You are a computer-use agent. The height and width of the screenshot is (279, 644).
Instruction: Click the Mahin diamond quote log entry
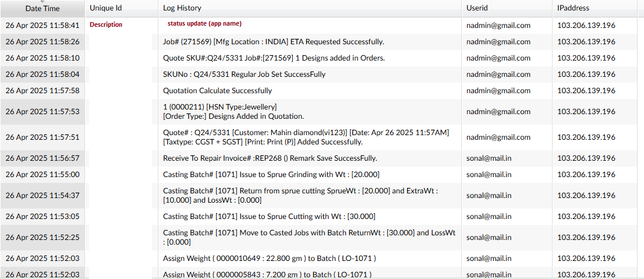(x=306, y=137)
